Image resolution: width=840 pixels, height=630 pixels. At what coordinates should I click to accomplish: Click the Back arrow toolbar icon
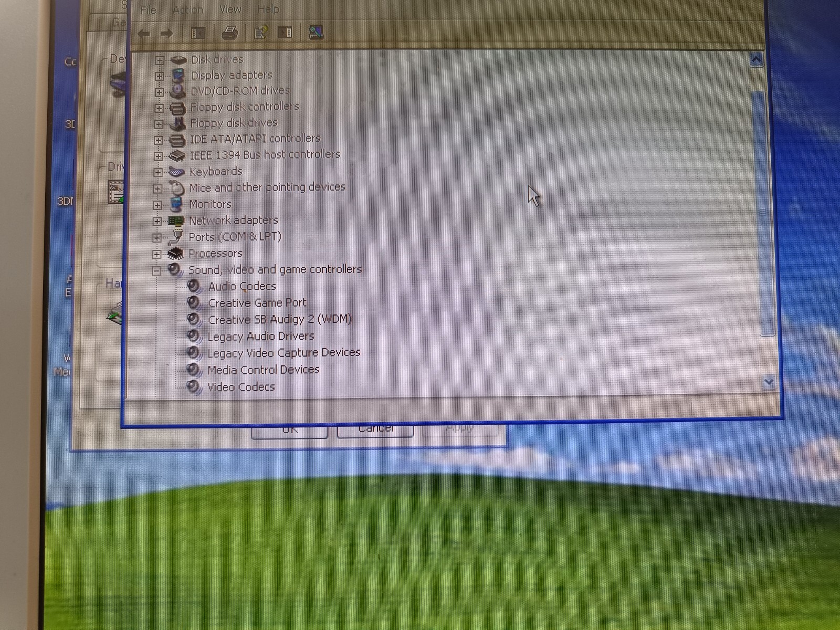tap(143, 34)
